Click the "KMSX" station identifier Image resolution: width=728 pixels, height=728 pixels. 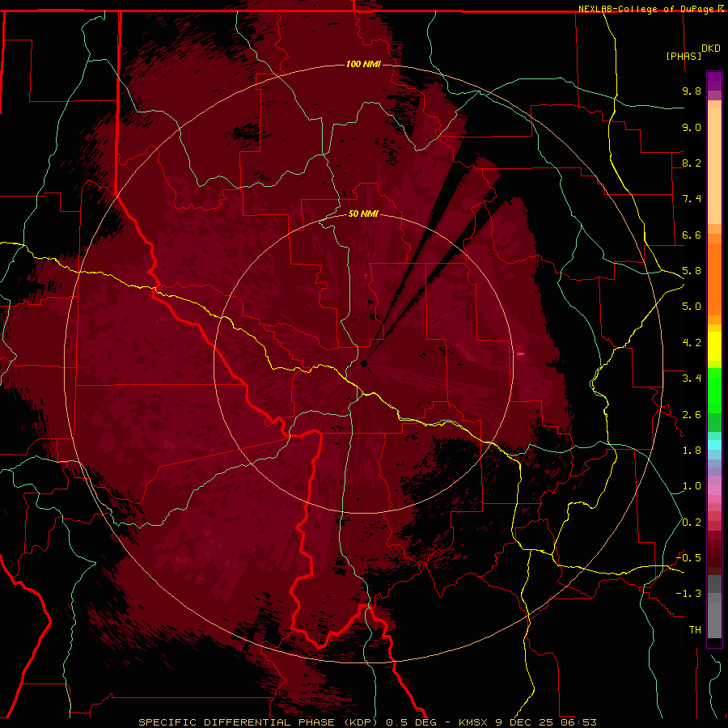pos(473,722)
